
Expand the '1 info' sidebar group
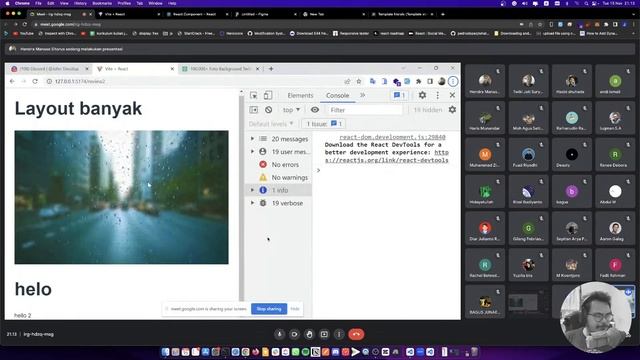click(x=252, y=190)
